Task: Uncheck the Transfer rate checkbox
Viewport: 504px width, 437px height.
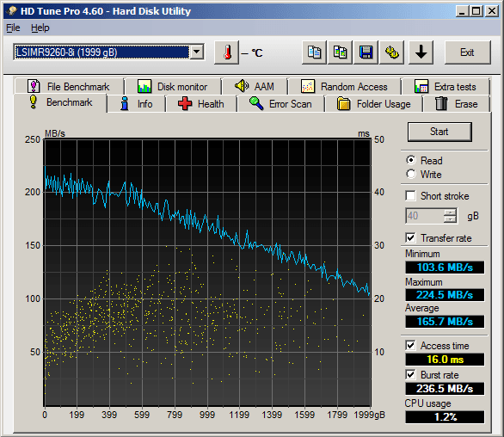Action: (410, 238)
